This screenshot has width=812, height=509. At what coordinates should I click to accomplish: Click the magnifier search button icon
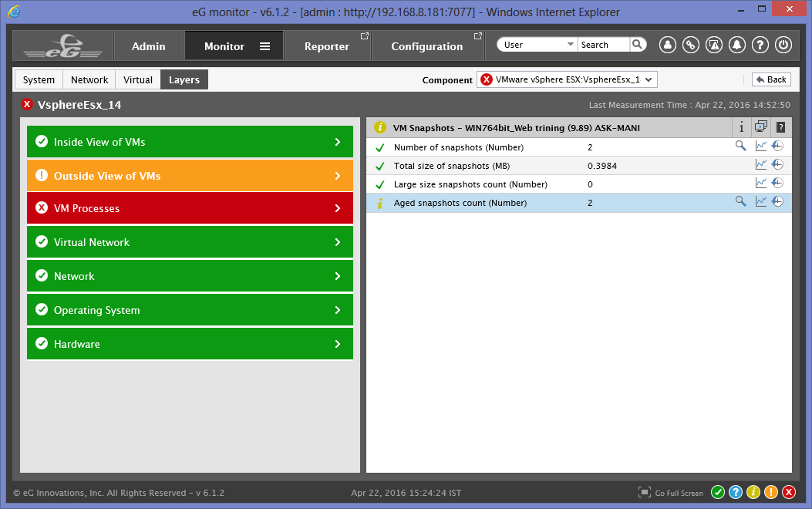click(x=638, y=45)
